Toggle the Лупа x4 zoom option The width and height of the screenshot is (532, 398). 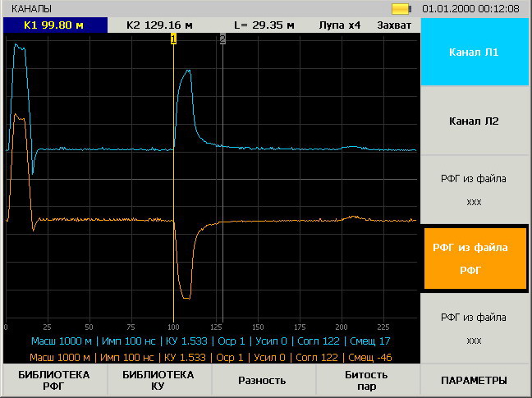tap(339, 25)
